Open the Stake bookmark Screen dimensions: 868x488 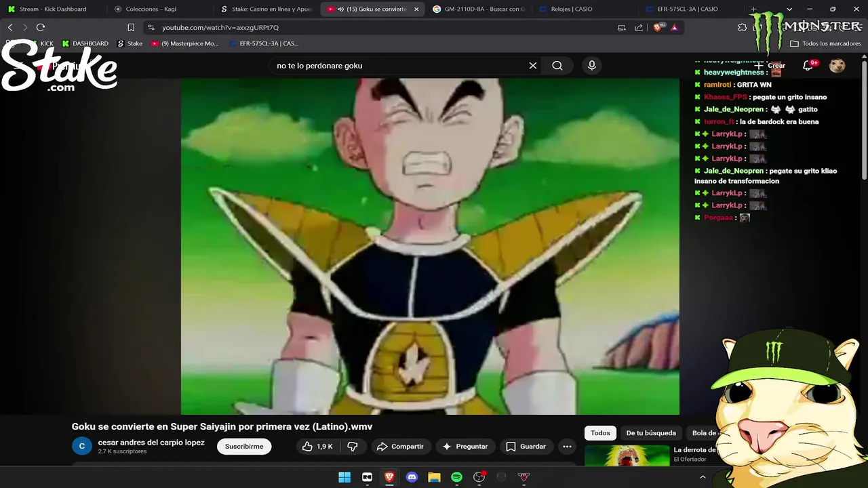click(x=130, y=43)
